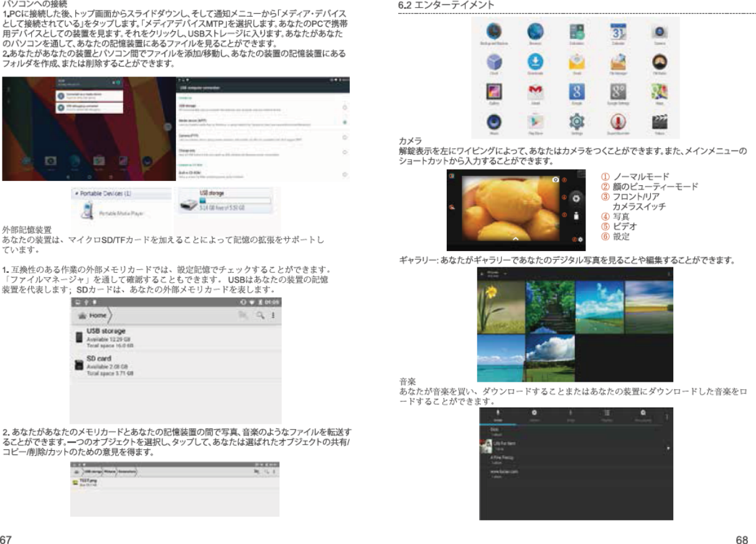Open the gray Google Settings app icon

click(x=618, y=92)
